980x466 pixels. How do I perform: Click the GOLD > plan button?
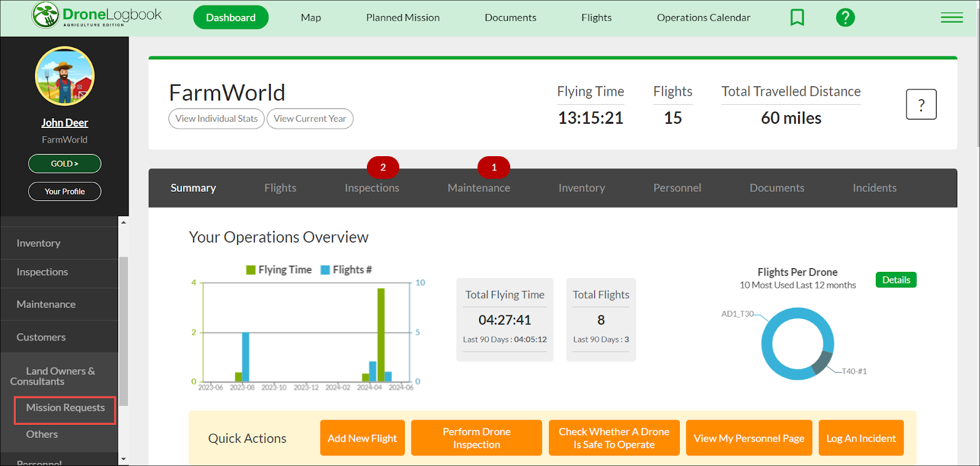[x=65, y=163]
